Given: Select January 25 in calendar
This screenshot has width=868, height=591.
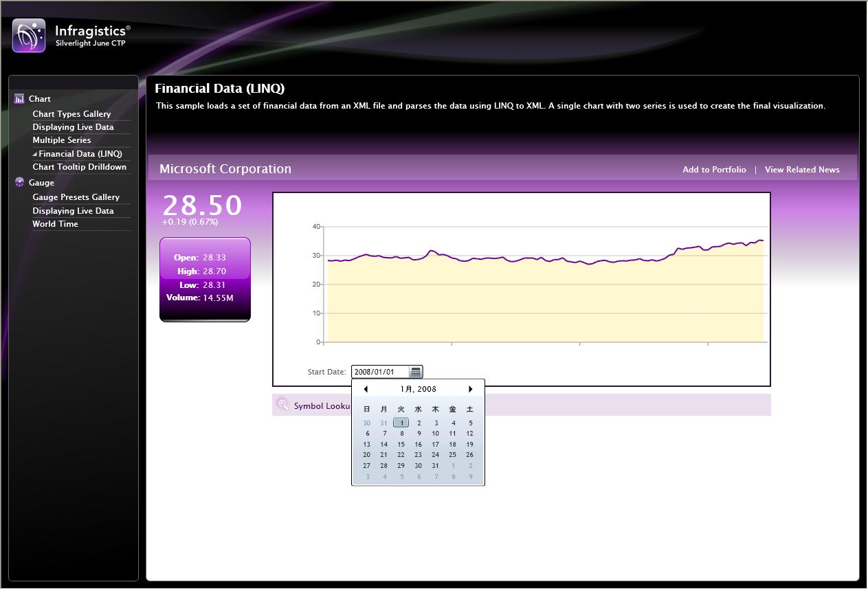Looking at the screenshot, I should click(453, 455).
